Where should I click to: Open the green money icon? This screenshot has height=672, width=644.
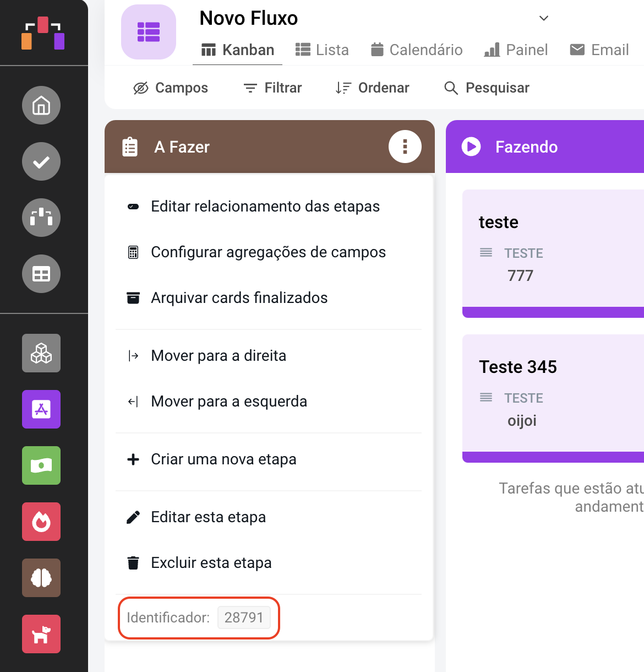pyautogui.click(x=41, y=465)
